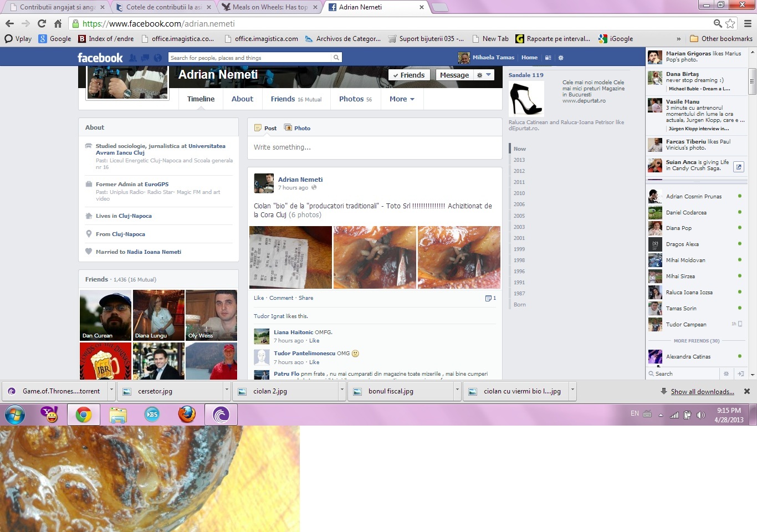This screenshot has width=757, height=532.
Task: Open messages icon in Facebook header
Action: point(145,58)
